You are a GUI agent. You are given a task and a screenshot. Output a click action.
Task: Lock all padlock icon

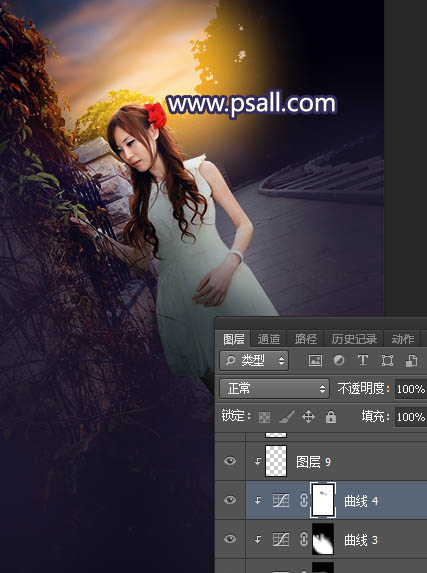pyautogui.click(x=331, y=417)
